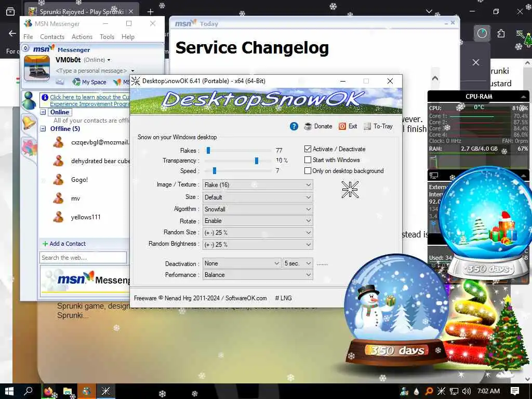Select contact dehydrated bear cube

(x=91, y=161)
